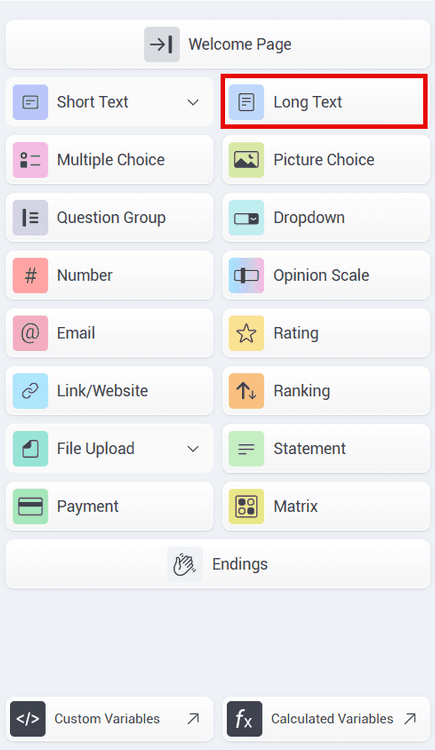The height and width of the screenshot is (750, 435).
Task: Click the Picture Choice image icon
Action: coord(246,160)
